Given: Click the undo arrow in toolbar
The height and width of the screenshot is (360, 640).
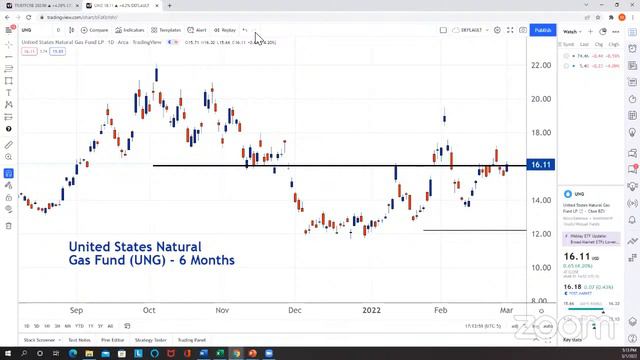Looking at the screenshot, I should click(245, 30).
